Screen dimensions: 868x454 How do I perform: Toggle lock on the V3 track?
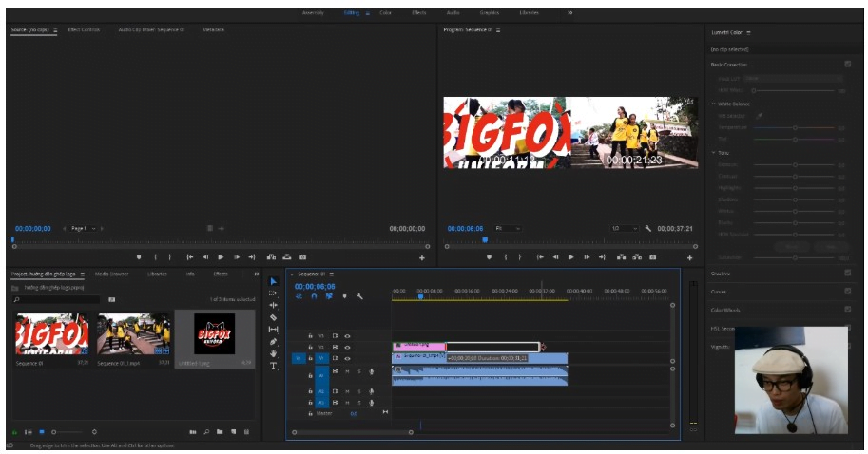tap(310, 335)
